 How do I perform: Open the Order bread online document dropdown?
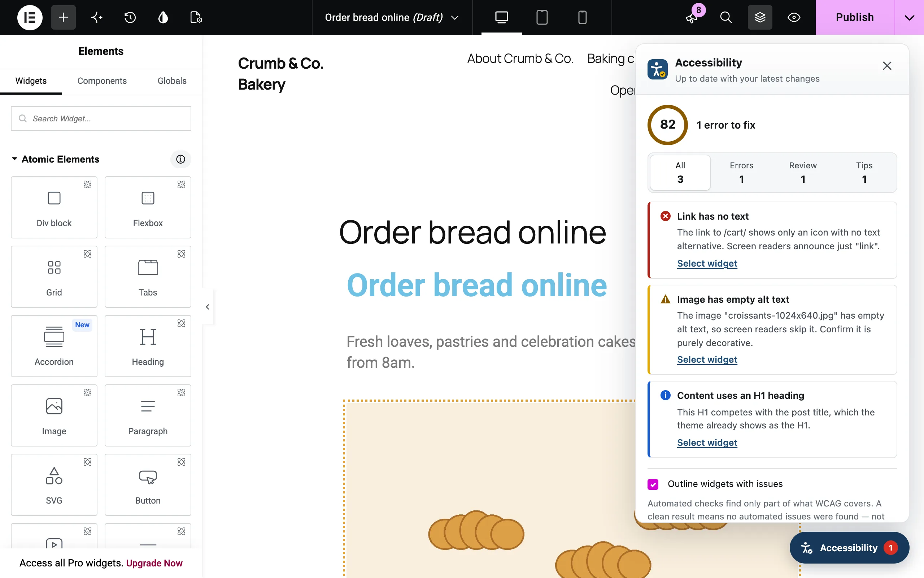click(x=392, y=17)
